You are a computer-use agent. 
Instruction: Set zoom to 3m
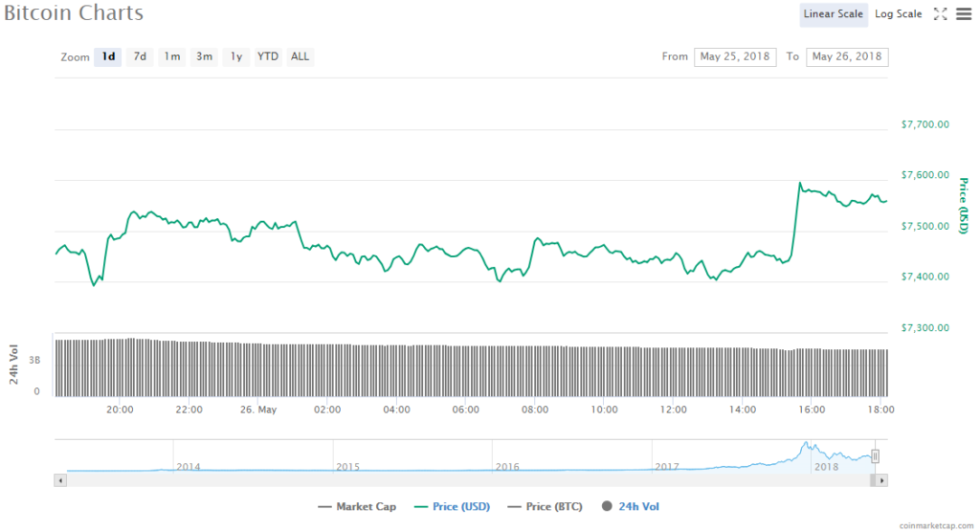204,56
